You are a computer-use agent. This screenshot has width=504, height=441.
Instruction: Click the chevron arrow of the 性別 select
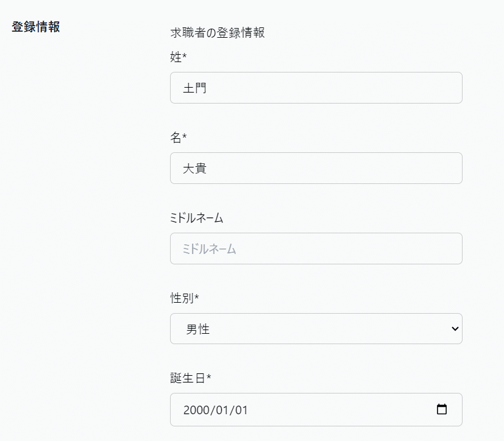[455, 329]
